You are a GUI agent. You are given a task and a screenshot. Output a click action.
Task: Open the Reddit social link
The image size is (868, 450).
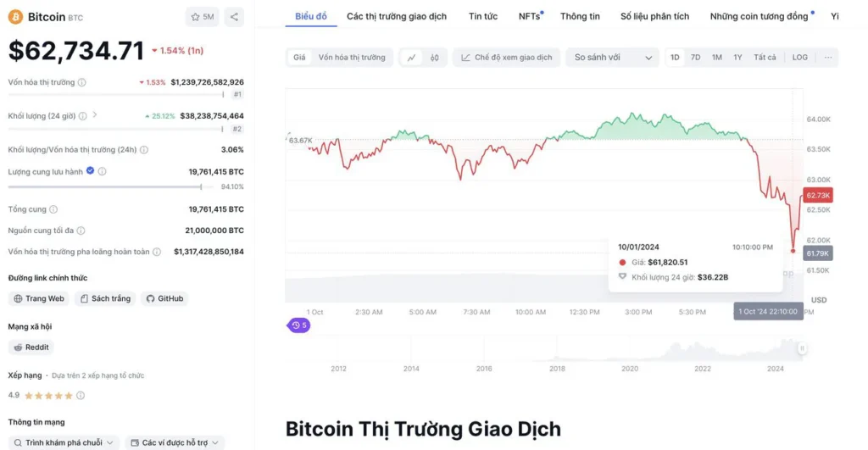[x=31, y=347]
